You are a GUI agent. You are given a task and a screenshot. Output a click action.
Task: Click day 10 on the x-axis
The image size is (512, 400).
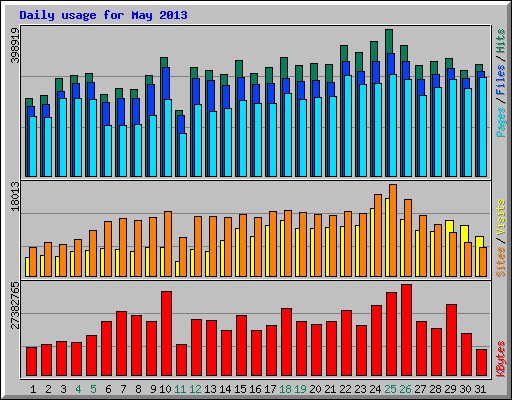point(165,389)
